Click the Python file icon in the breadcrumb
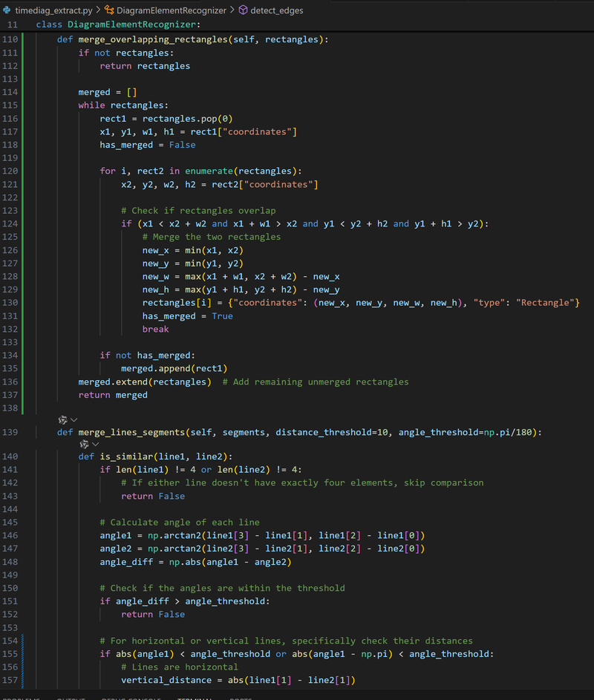 [7, 10]
